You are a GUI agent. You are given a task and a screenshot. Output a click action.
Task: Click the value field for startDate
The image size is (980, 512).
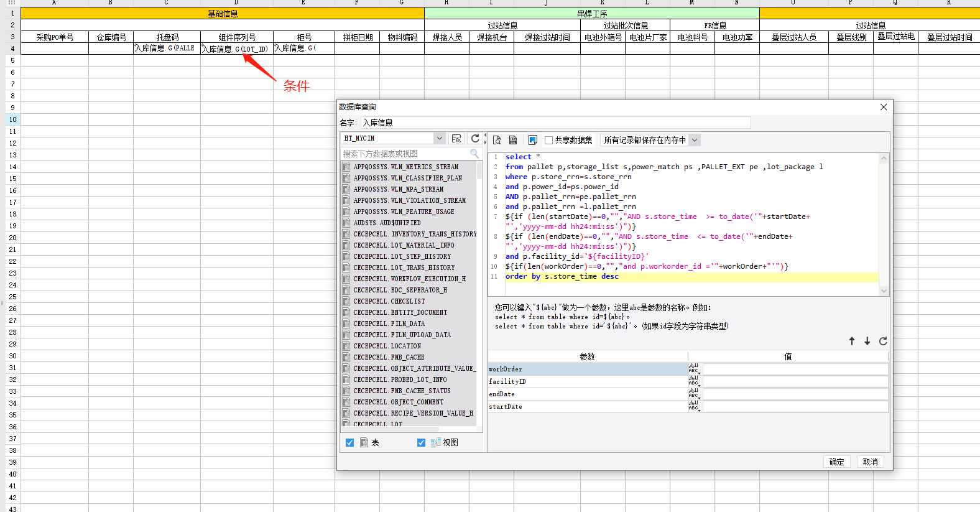tap(795, 406)
